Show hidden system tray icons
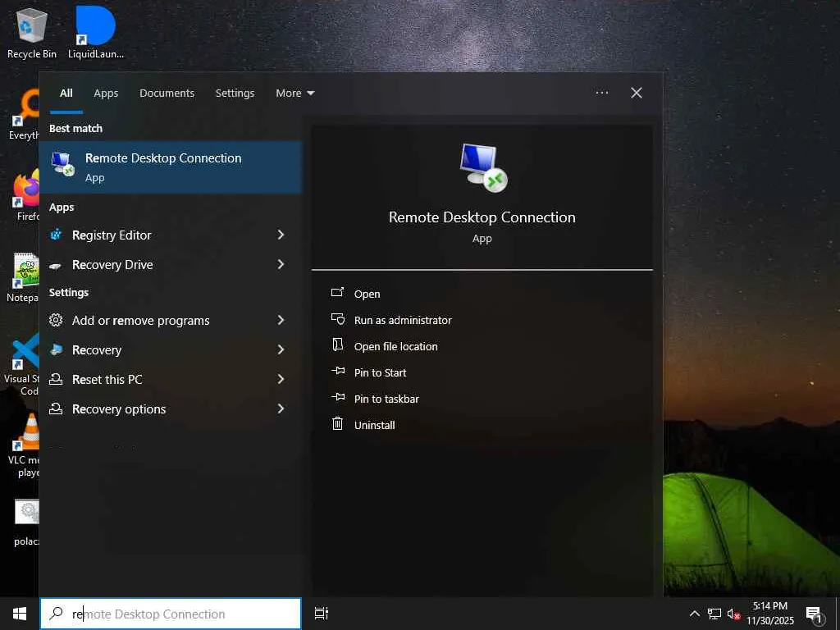Image resolution: width=840 pixels, height=630 pixels. [x=694, y=614]
